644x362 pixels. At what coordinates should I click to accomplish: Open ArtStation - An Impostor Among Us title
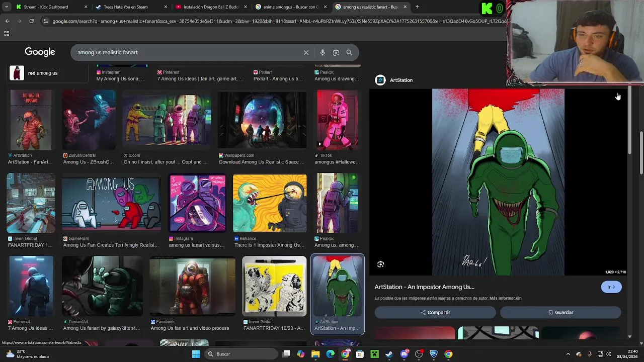coord(424,287)
